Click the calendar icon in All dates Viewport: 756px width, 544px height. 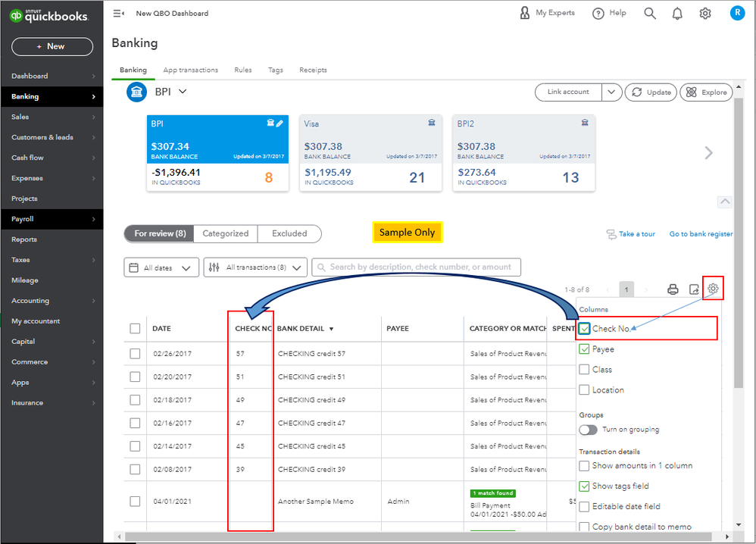pos(134,267)
